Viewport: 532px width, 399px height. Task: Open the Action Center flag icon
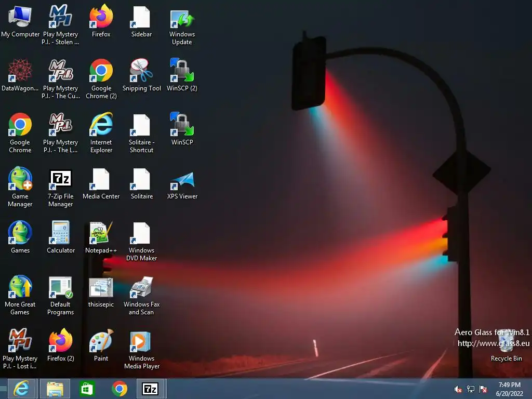(x=483, y=389)
